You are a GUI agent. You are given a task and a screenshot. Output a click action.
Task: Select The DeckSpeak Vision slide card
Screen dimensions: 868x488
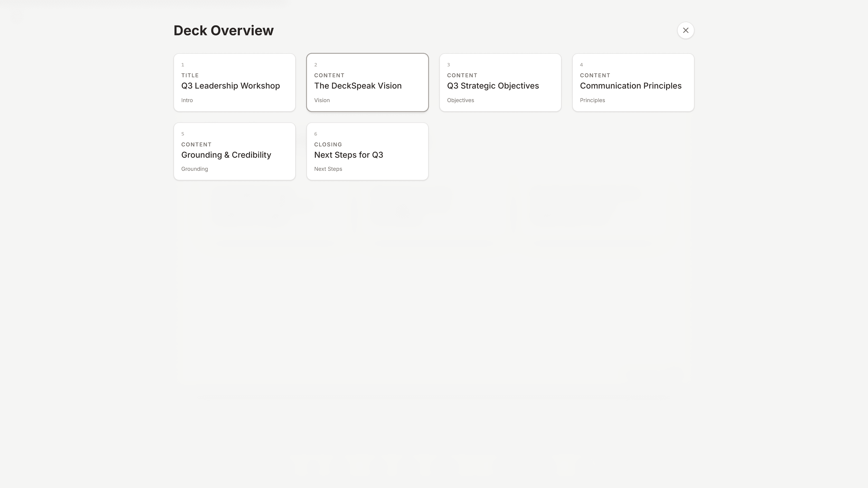[367, 82]
